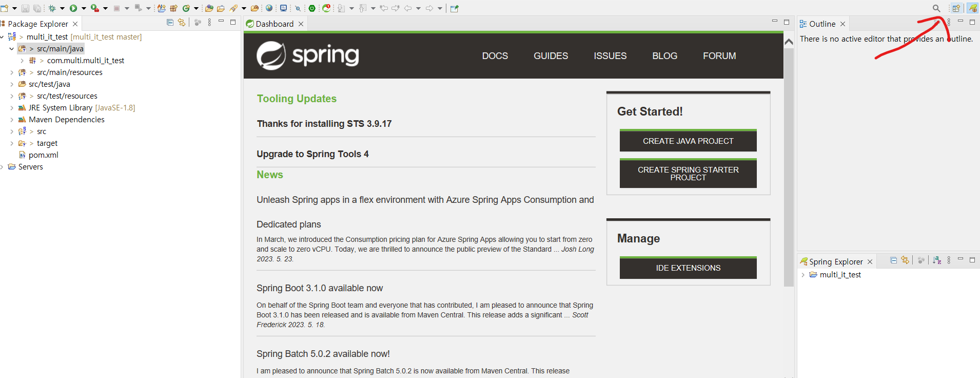Toggle Link with Editor in Spring Explorer

905,260
